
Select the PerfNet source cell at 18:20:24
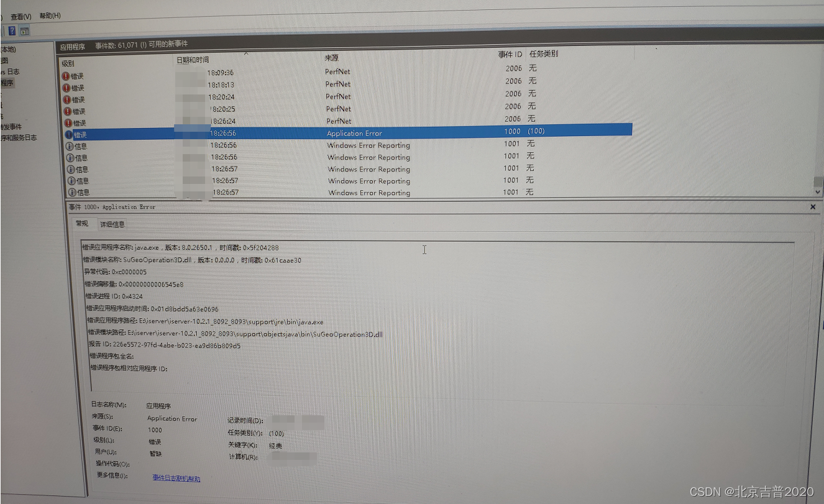(x=338, y=96)
